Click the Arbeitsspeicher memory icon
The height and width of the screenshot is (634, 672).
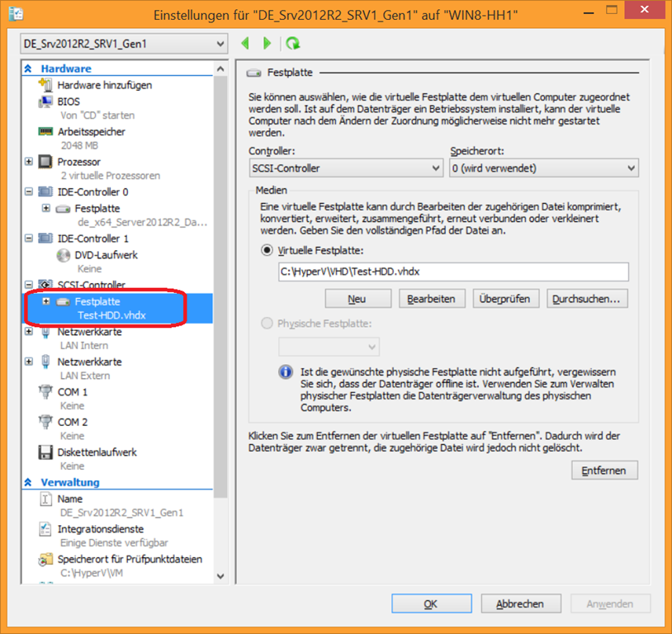click(45, 131)
